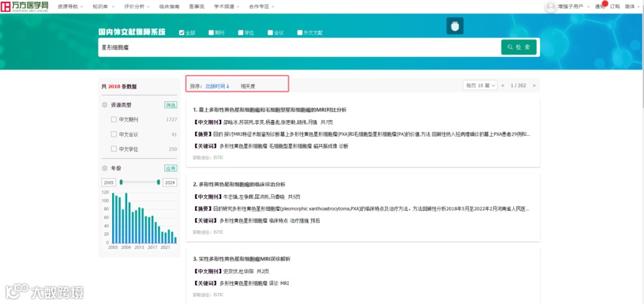
Task: Click the 250 count for 中文学位
Action: click(173, 149)
